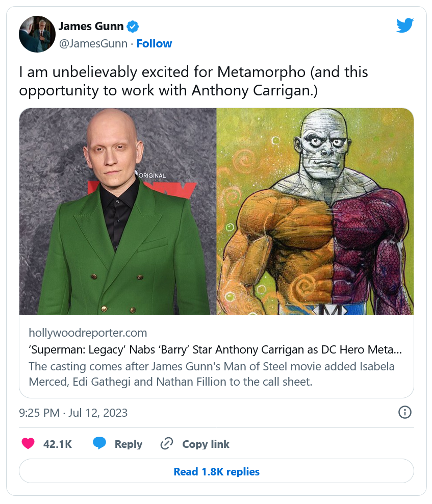
Task: Open the Metamorpho comic artwork image
Action: pos(315,211)
